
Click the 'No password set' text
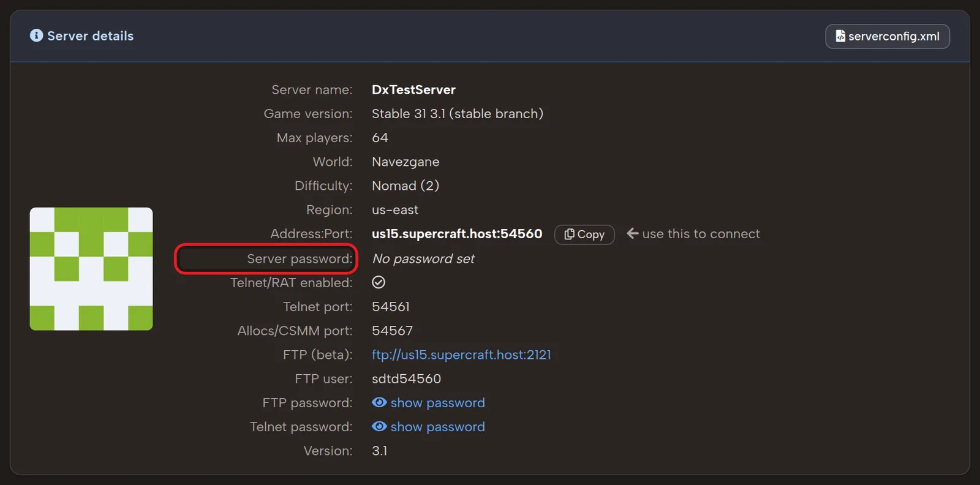423,259
